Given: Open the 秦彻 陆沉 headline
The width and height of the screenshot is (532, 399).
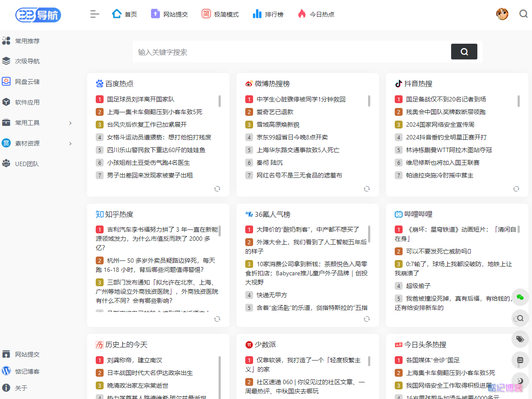Looking at the screenshot, I should pos(270,163).
